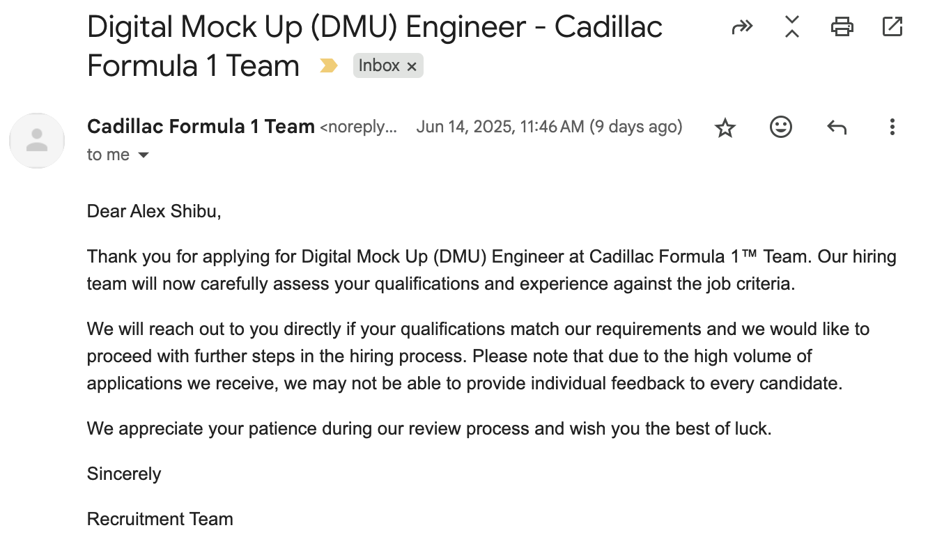928x560 pixels.
Task: Click the "Dear Alex Shibu," greeting line
Action: [x=154, y=211]
